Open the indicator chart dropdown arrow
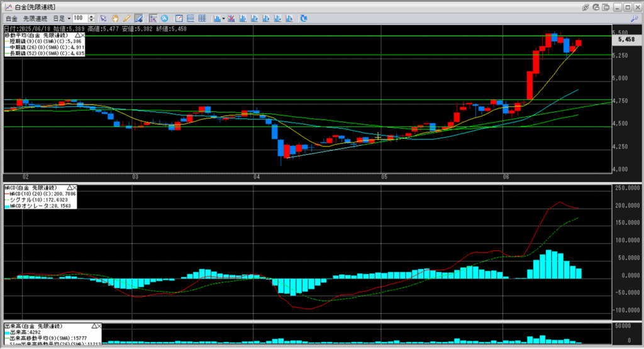The height and width of the screenshot is (349, 644). click(224, 18)
